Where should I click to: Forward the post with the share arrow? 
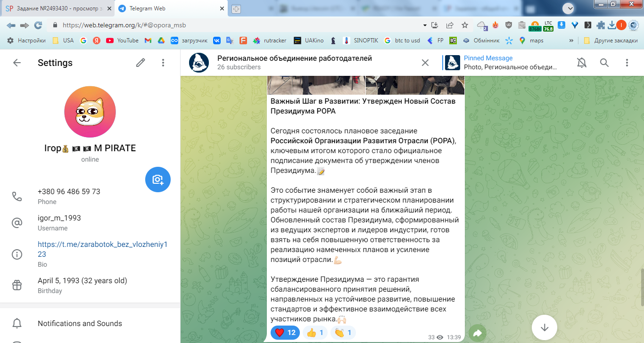coord(477,333)
